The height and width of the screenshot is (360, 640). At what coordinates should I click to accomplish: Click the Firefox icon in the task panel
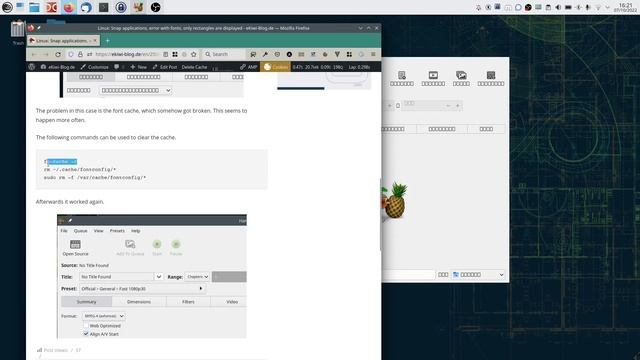tap(69, 7)
